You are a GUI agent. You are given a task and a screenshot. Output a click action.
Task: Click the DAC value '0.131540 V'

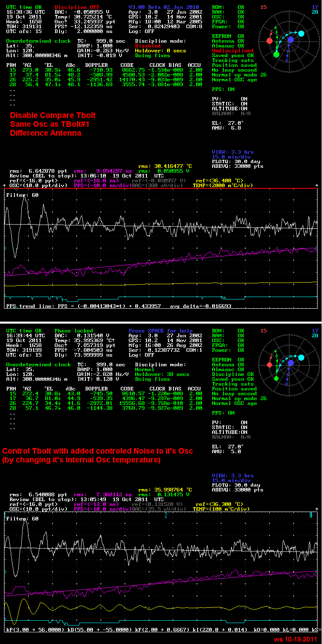tap(93, 336)
